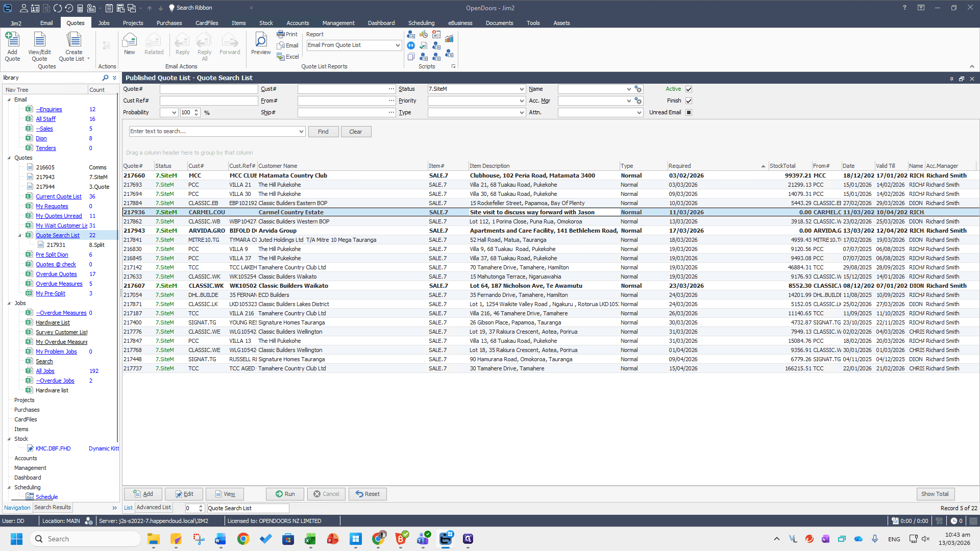Switch to the Search Results tab
This screenshot has height=551, width=980.
tap(53, 507)
